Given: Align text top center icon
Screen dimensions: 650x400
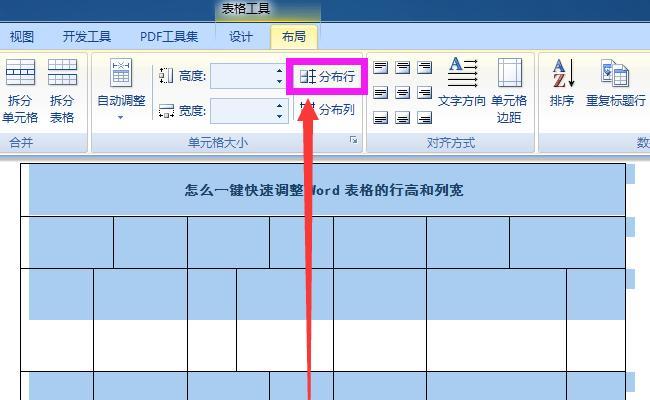Looking at the screenshot, I should click(x=403, y=67).
